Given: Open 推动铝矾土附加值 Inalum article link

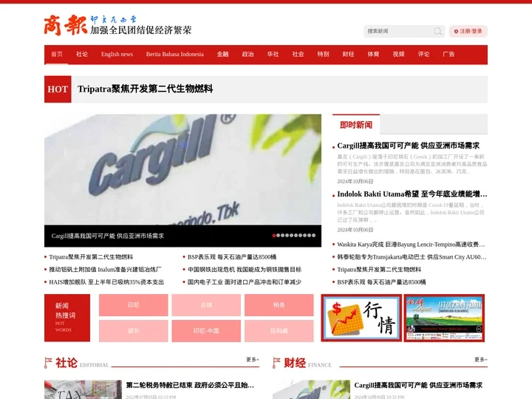Looking at the screenshot, I should pos(106,270).
